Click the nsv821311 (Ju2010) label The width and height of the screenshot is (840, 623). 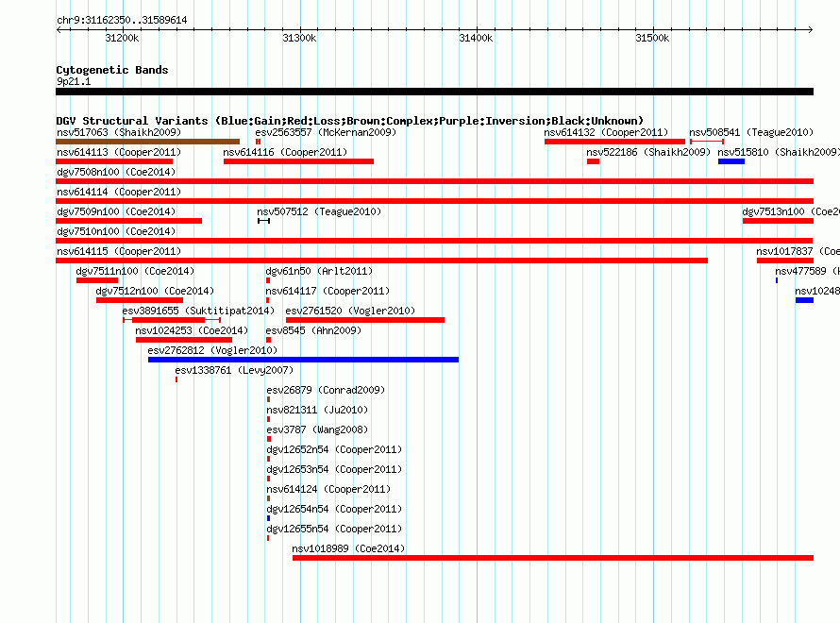pyautogui.click(x=317, y=410)
